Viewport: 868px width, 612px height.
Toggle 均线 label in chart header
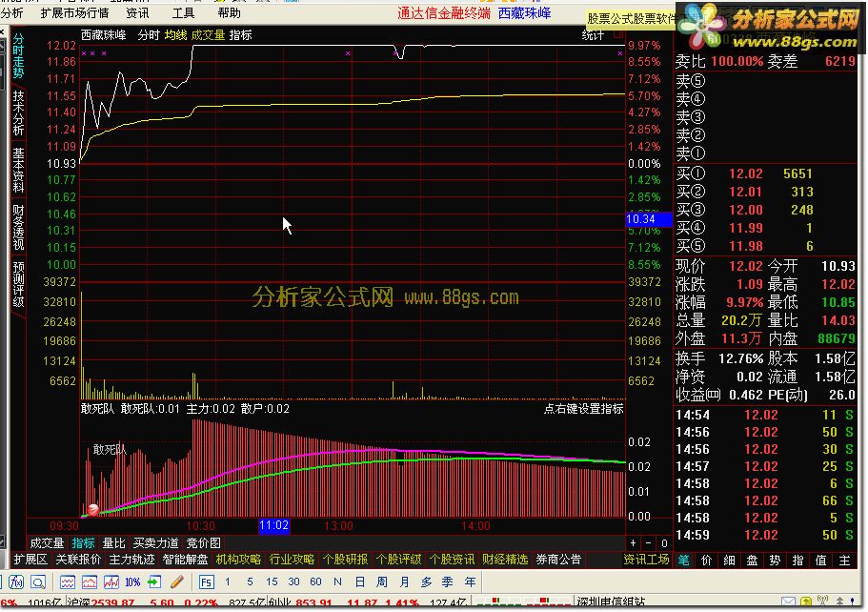[x=176, y=35]
